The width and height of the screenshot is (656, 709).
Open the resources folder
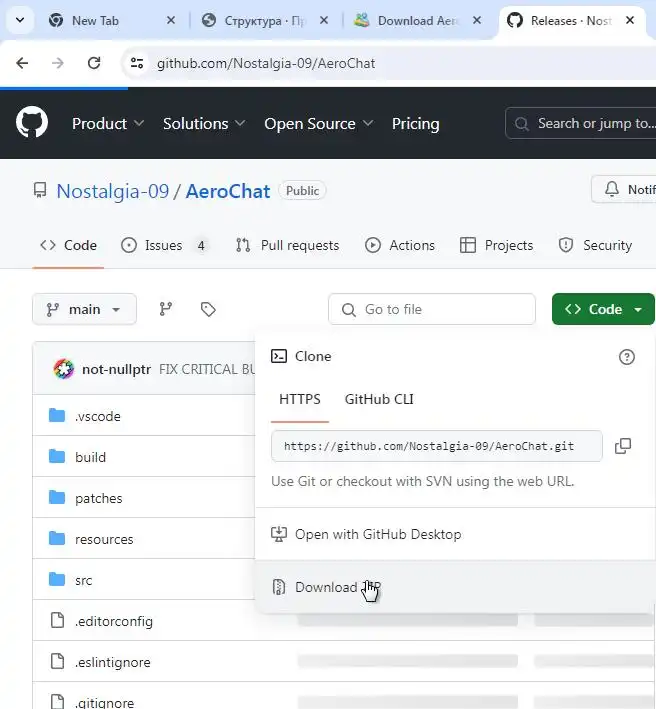(x=104, y=539)
